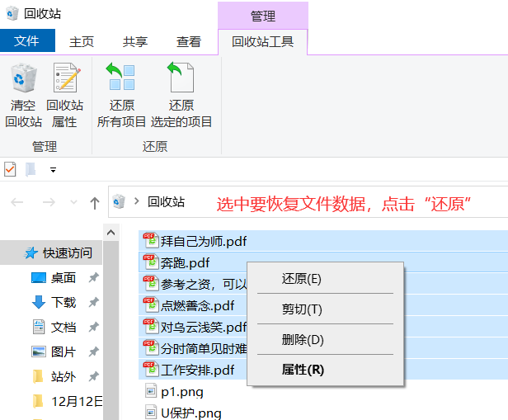Click the new folder icon in quick access toolbar
Image resolution: width=508 pixels, height=420 pixels.
tap(31, 169)
